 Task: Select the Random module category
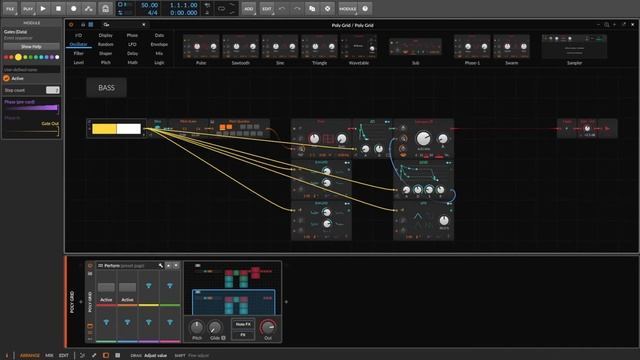click(105, 44)
